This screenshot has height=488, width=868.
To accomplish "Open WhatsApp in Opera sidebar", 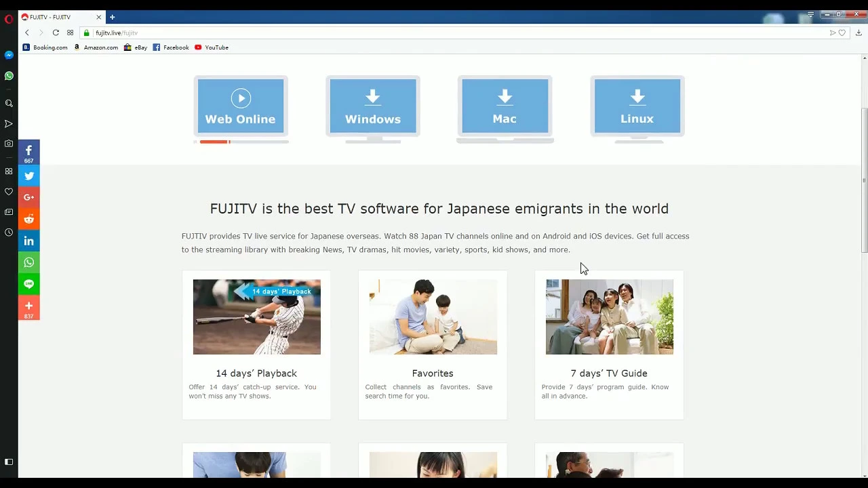I will tap(9, 76).
